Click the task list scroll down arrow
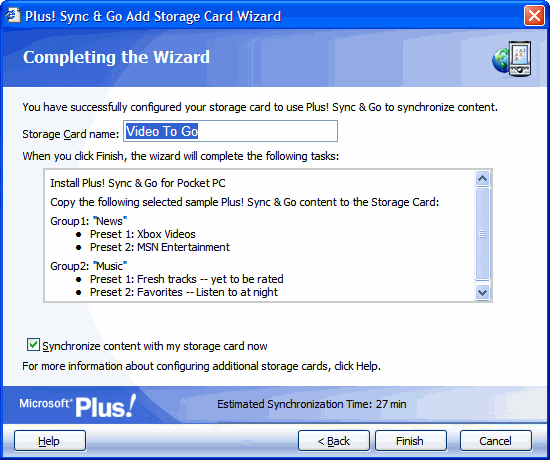This screenshot has height=460, width=550. point(483,292)
